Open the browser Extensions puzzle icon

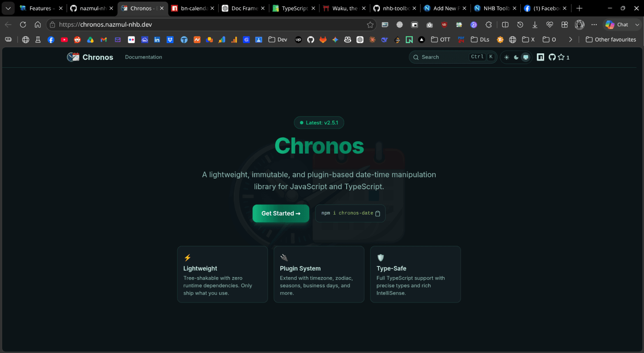click(x=489, y=25)
